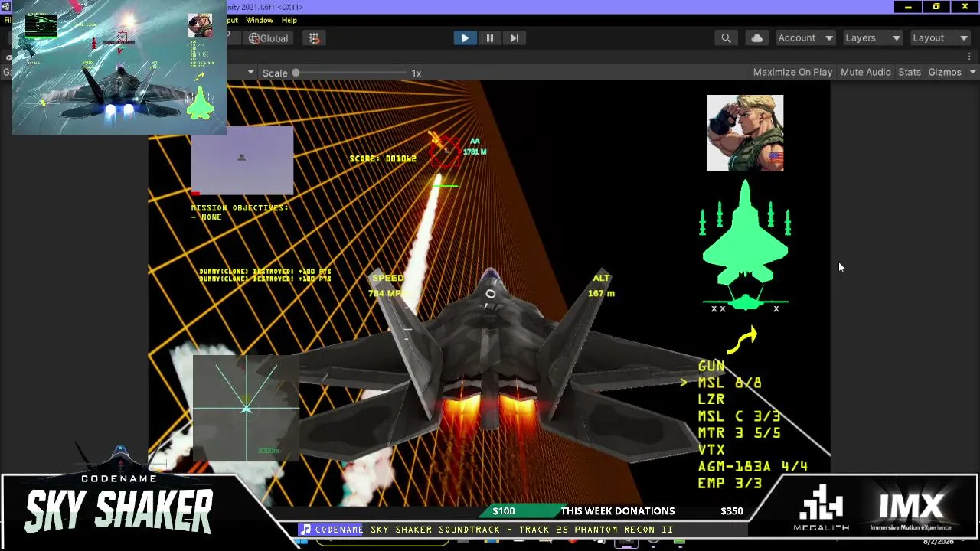The width and height of the screenshot is (980, 551).
Task: Open cloud services via the cloud icon
Action: coord(756,38)
